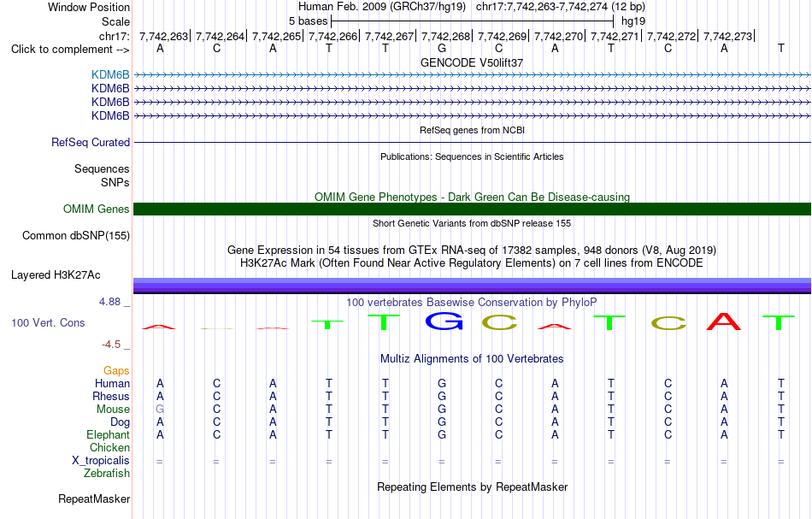Click the Scale label
This screenshot has height=519, width=812.
[115, 21]
